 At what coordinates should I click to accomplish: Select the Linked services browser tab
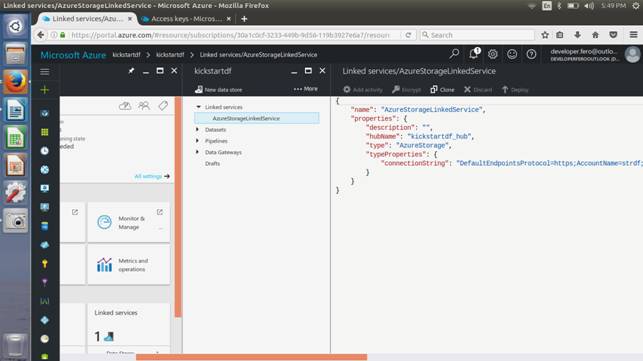click(x=87, y=19)
